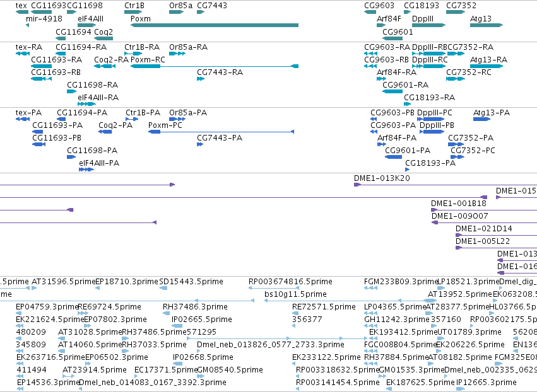Click the Or85a-RA transcript label
537x392 pixels.
189,47
